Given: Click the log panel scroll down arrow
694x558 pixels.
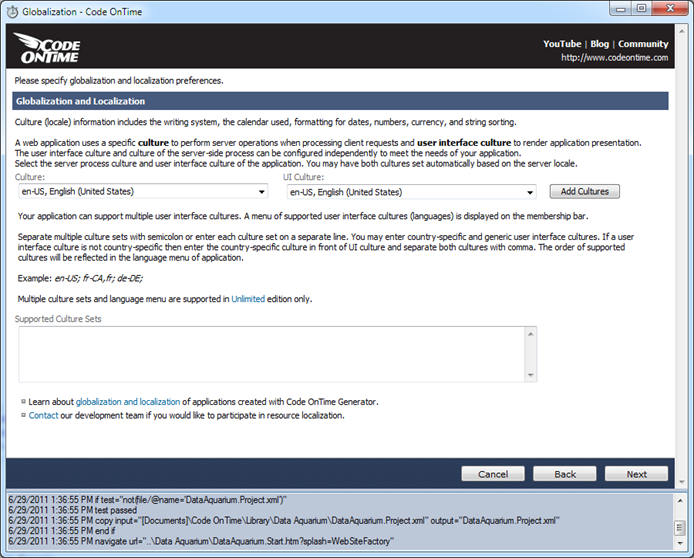Looking at the screenshot, I should tap(680, 543).
